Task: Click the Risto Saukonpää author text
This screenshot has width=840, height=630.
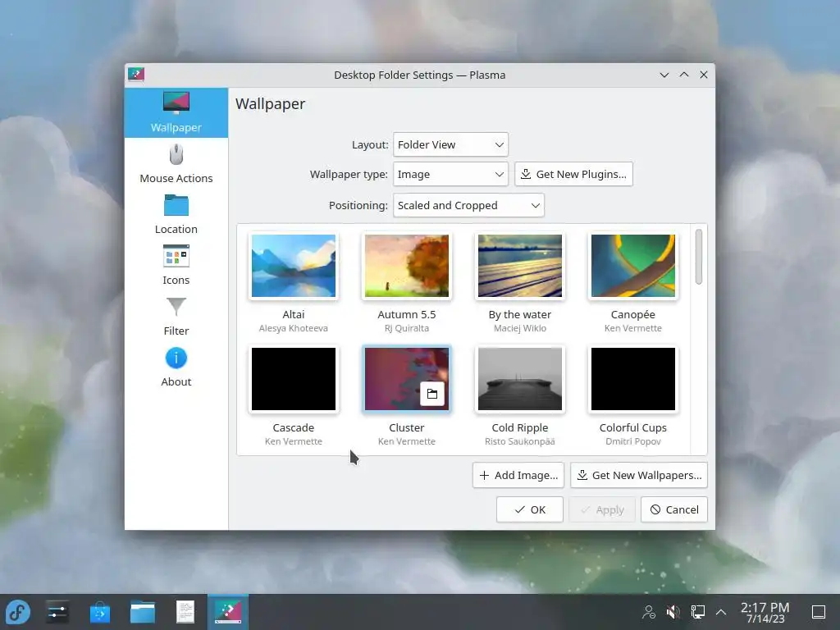Action: (519, 441)
